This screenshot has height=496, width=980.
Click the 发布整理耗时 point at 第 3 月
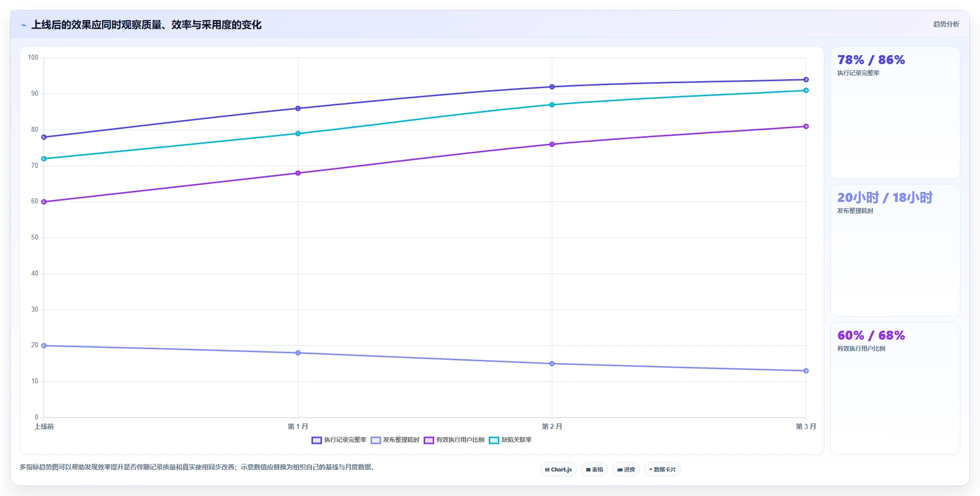click(x=806, y=371)
